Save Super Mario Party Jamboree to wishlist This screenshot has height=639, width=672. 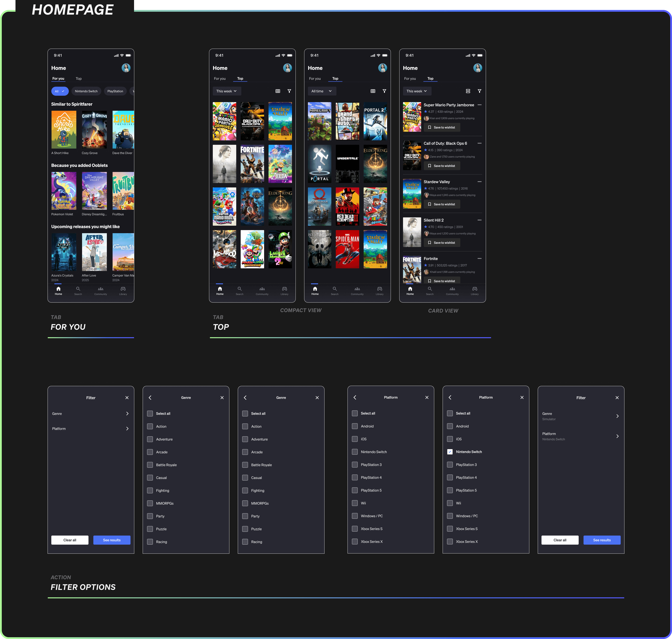click(x=442, y=127)
